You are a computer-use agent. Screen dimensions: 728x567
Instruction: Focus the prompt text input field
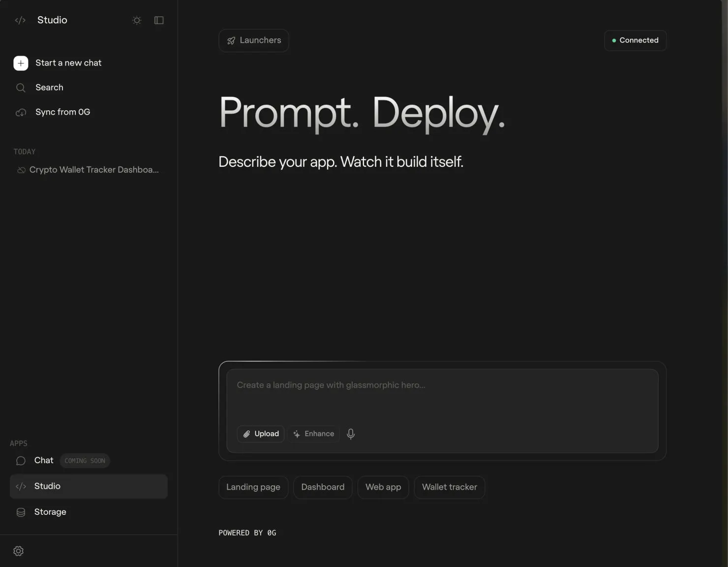click(442, 394)
